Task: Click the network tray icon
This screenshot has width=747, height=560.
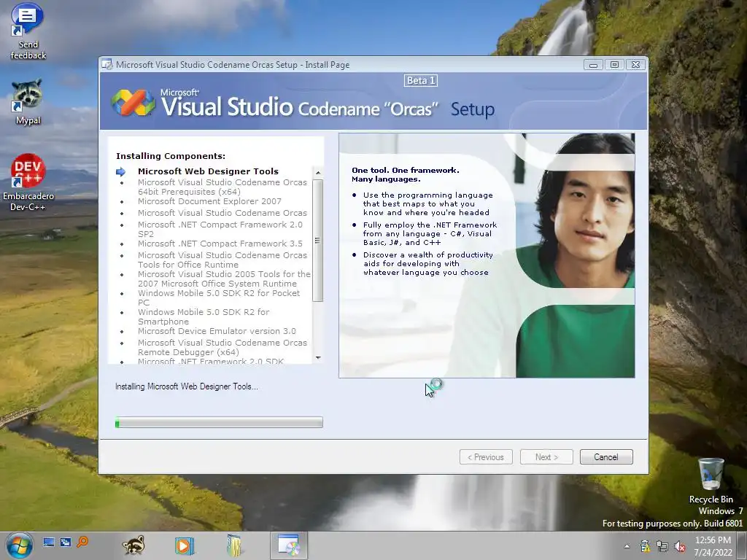Action: [x=662, y=546]
